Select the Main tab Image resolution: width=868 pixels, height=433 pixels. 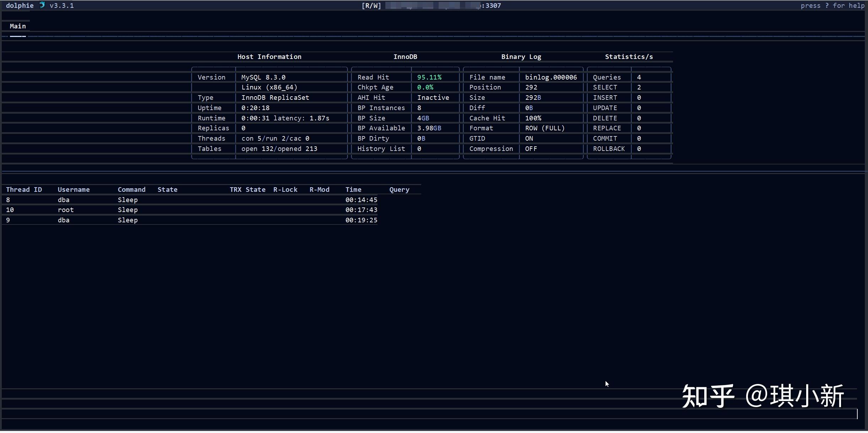(18, 26)
